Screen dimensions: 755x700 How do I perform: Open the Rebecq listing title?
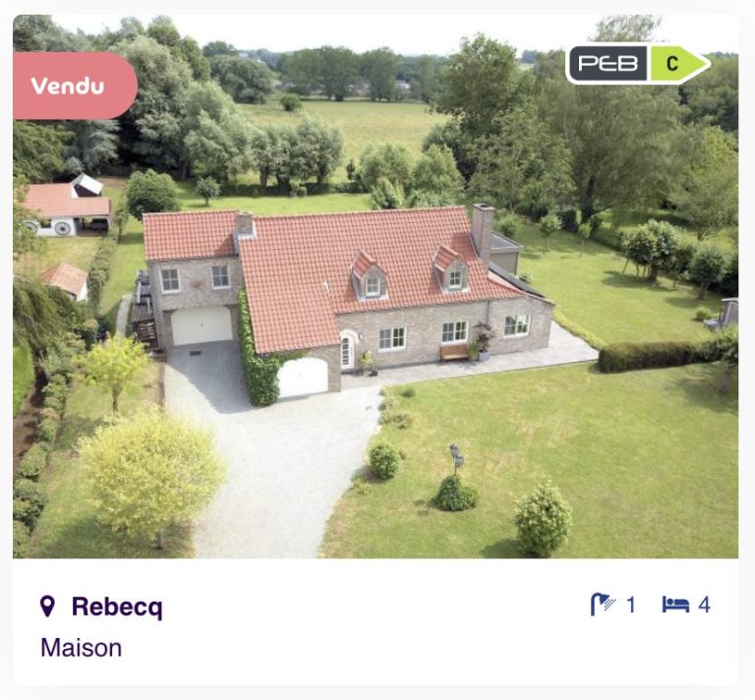coord(117,607)
